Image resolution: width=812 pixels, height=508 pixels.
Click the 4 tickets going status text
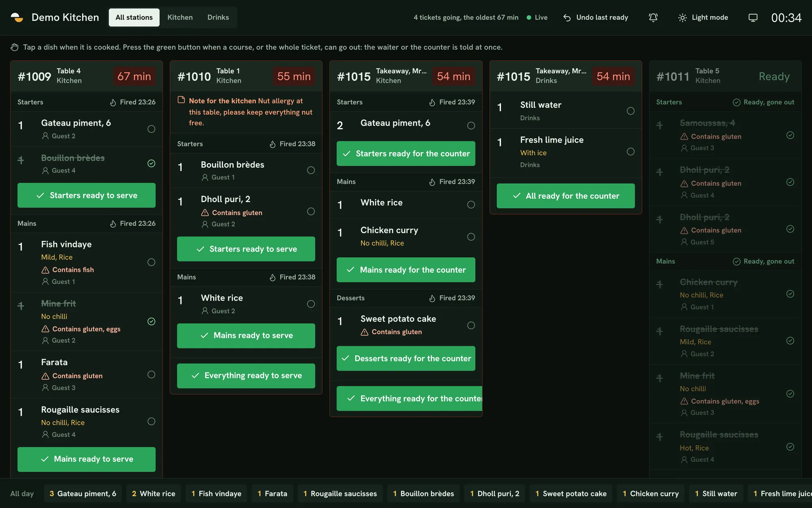466,17
